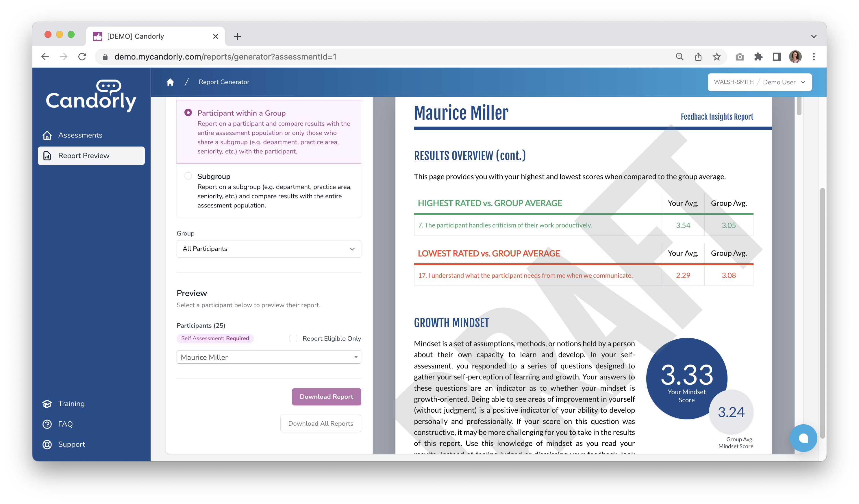Open the browser extensions puzzle icon

pyautogui.click(x=758, y=57)
